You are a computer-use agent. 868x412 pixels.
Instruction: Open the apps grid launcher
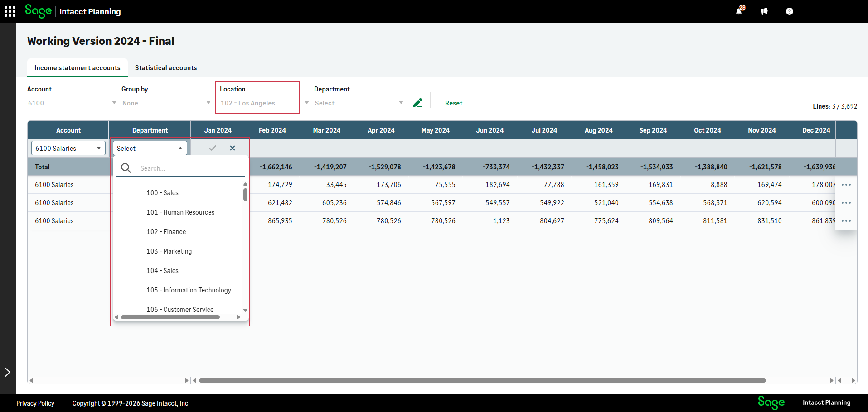tap(10, 11)
